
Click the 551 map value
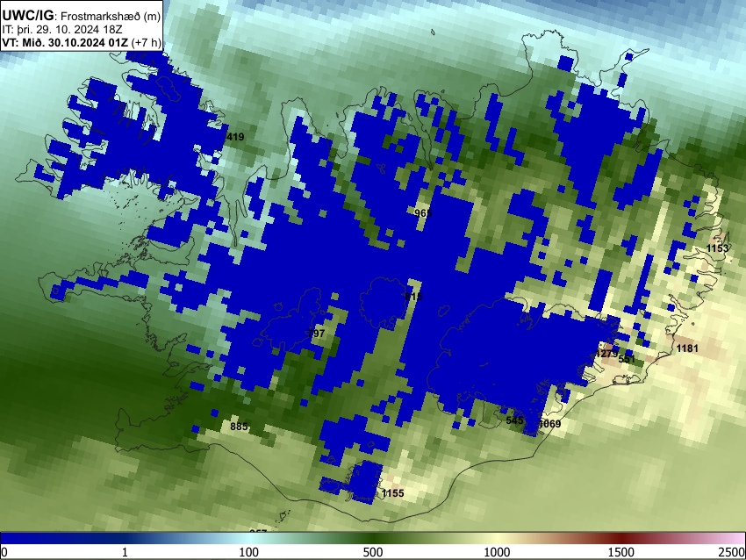click(627, 359)
